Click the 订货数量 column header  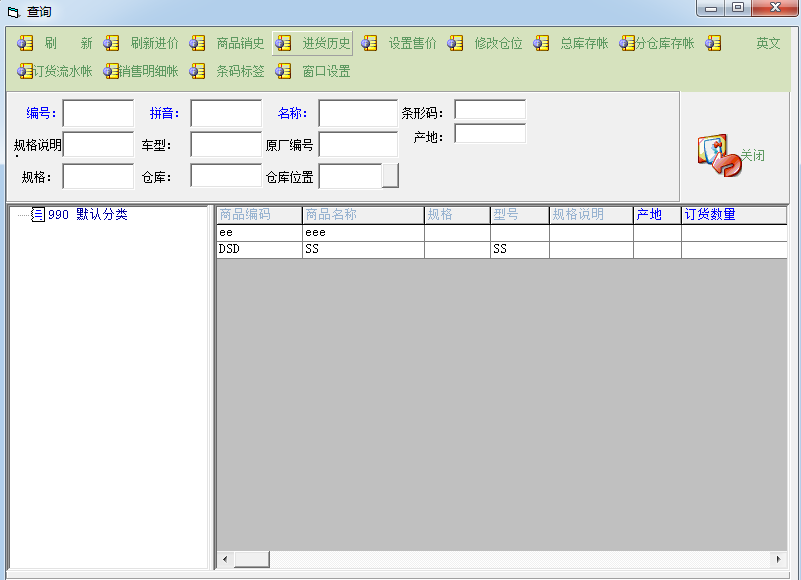pos(734,215)
